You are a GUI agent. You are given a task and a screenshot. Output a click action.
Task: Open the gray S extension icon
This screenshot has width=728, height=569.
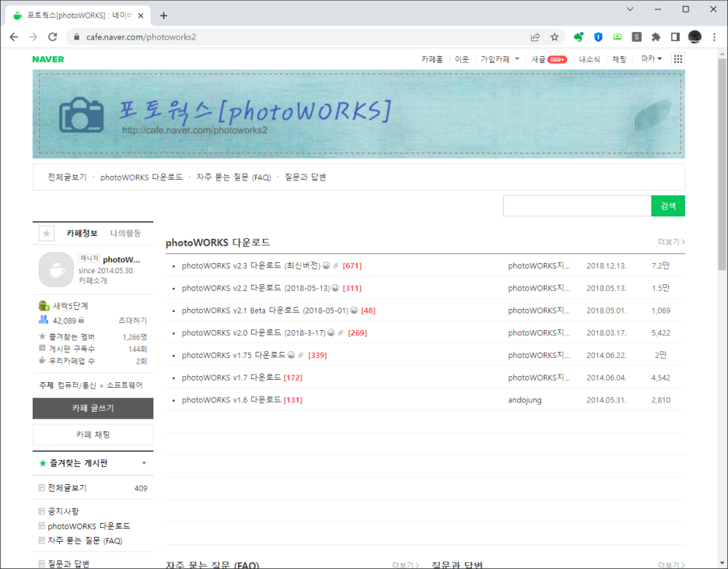[636, 37]
